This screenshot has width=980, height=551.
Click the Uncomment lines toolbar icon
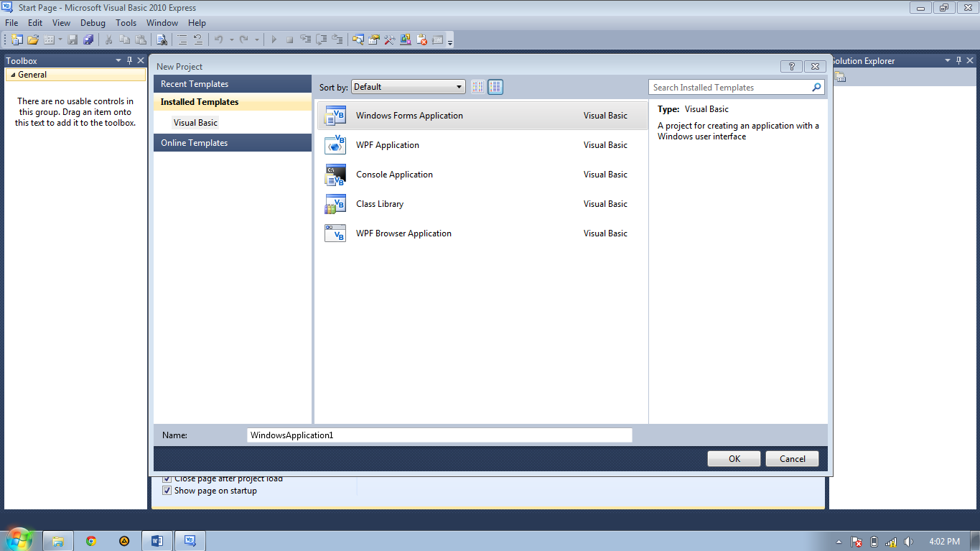[198, 40]
